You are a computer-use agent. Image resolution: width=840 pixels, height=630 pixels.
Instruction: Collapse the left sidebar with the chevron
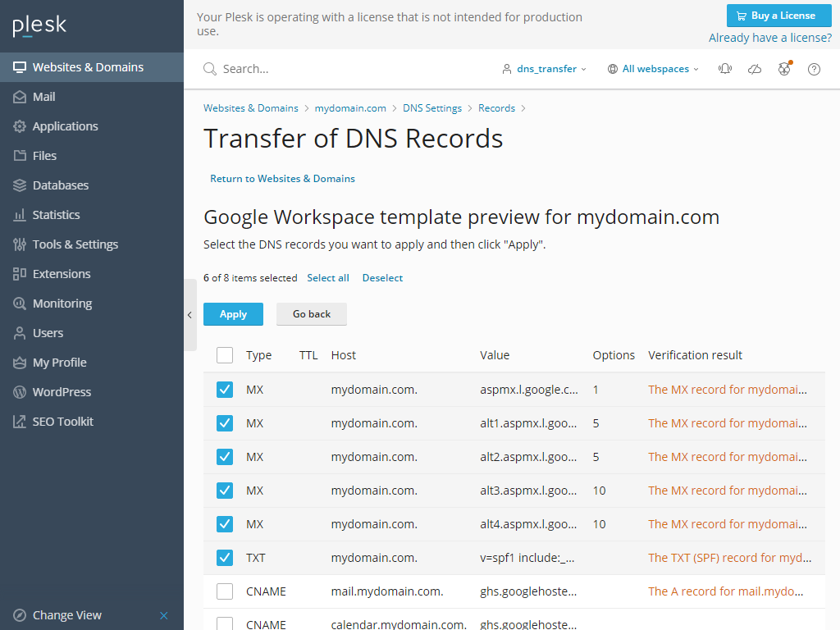(189, 315)
